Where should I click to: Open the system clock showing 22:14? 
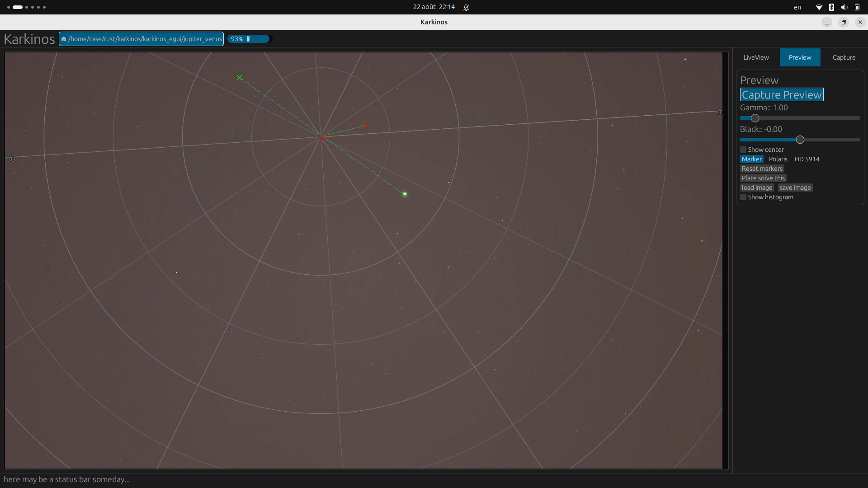click(x=434, y=7)
